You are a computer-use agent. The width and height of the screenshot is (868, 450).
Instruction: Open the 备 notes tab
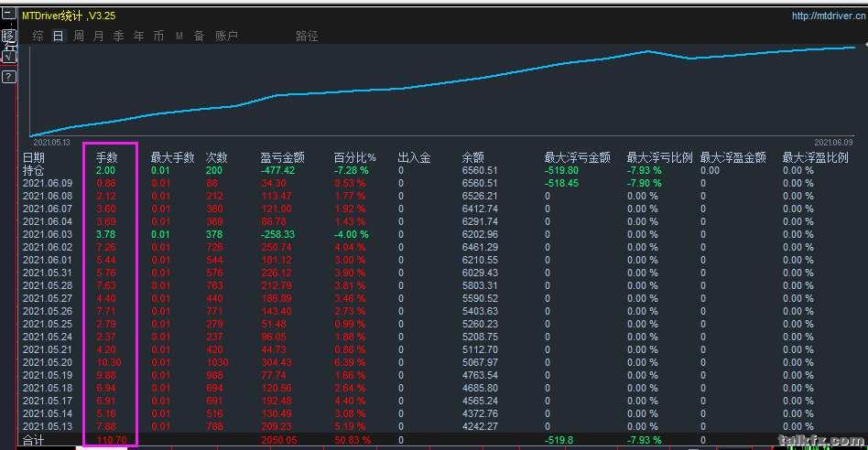[199, 36]
